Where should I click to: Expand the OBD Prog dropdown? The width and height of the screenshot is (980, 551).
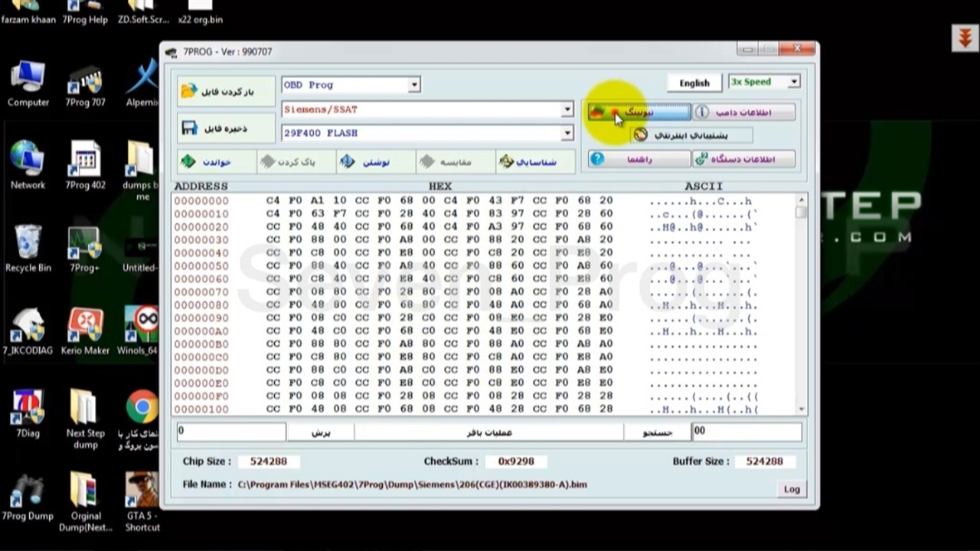click(413, 85)
